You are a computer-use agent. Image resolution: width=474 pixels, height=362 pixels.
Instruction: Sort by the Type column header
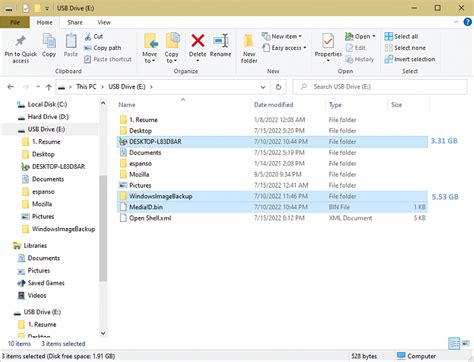(335, 105)
